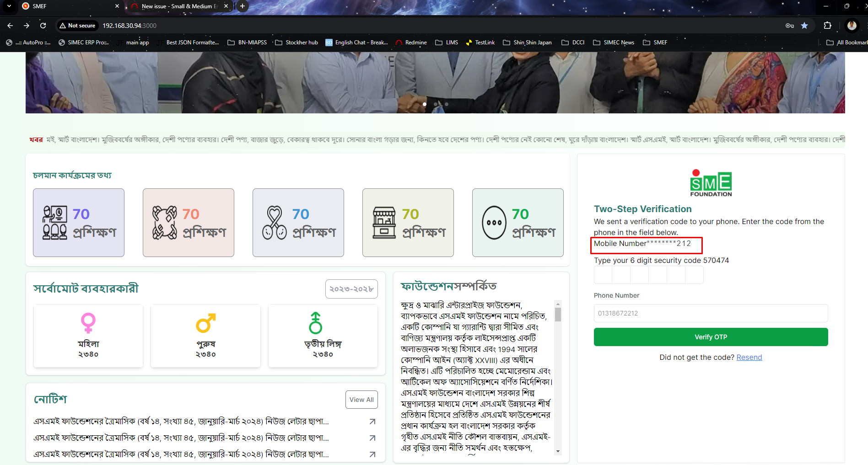Open the ২০২৩-২০২৮ year selector

(x=351, y=289)
